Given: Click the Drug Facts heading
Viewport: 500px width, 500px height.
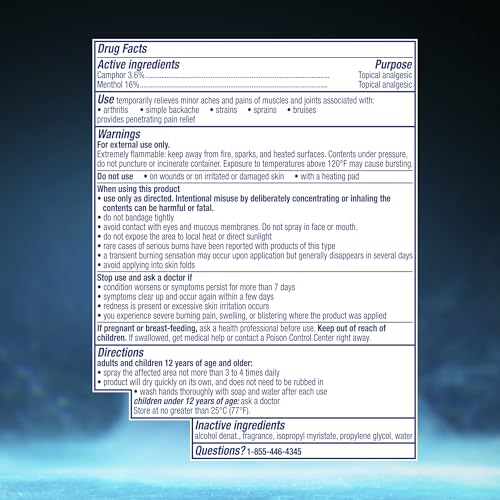Looking at the screenshot, I should (x=122, y=49).
